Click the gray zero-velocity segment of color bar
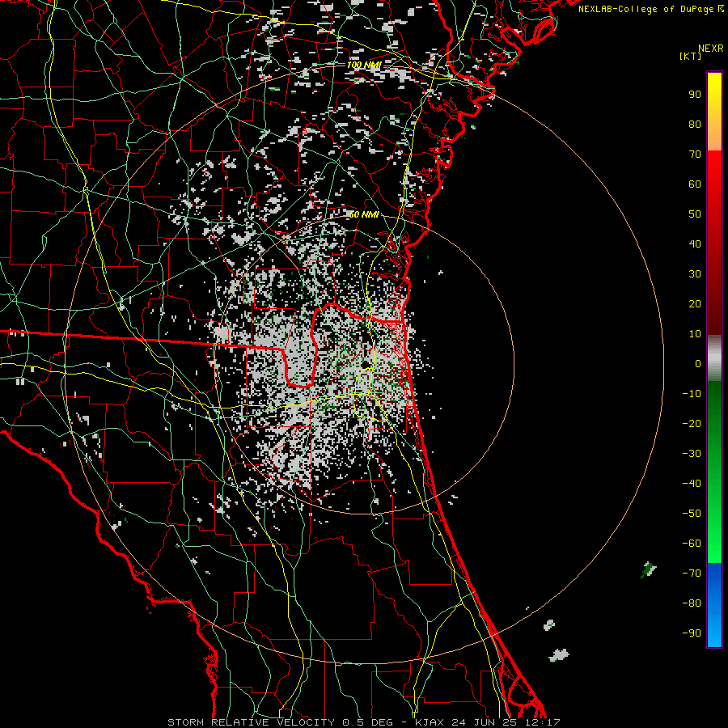728x728 pixels. [714, 358]
